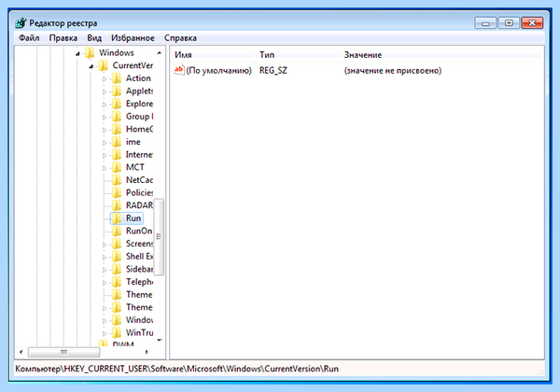Close the Registry Editor window
The width and height of the screenshot is (560, 392).
[x=532, y=23]
